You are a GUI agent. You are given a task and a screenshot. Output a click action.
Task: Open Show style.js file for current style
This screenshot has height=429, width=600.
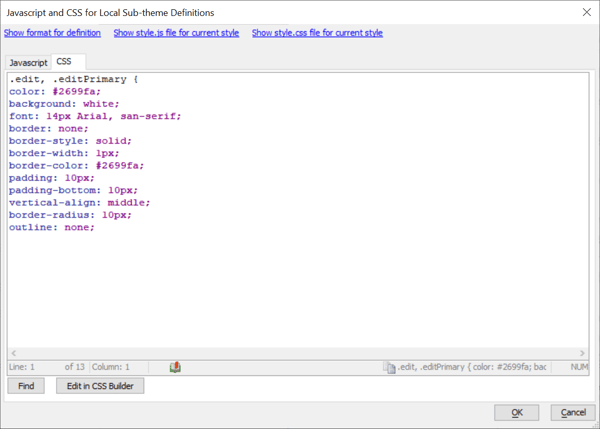[176, 33]
